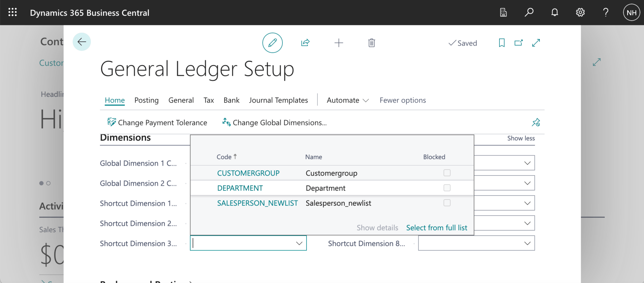
Task: Click the pencil edit icon
Action: tap(272, 43)
